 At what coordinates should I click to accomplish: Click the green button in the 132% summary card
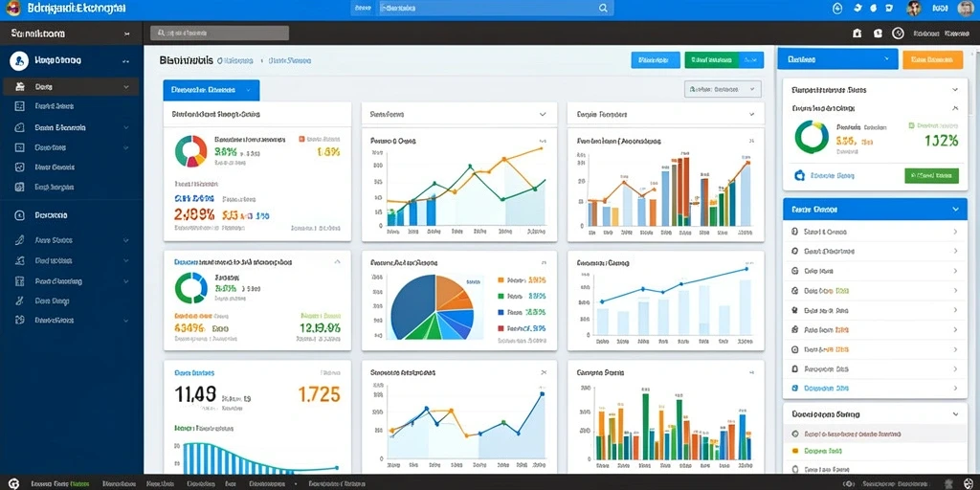click(931, 176)
